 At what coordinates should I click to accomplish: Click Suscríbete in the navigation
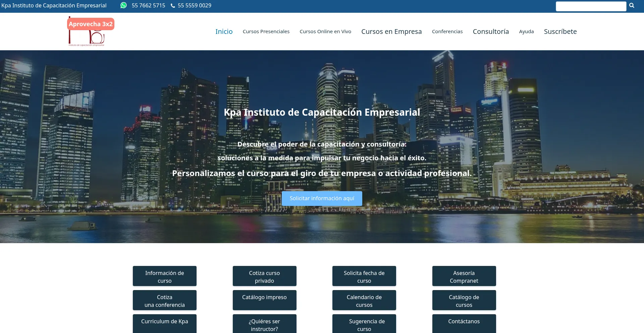(x=560, y=32)
